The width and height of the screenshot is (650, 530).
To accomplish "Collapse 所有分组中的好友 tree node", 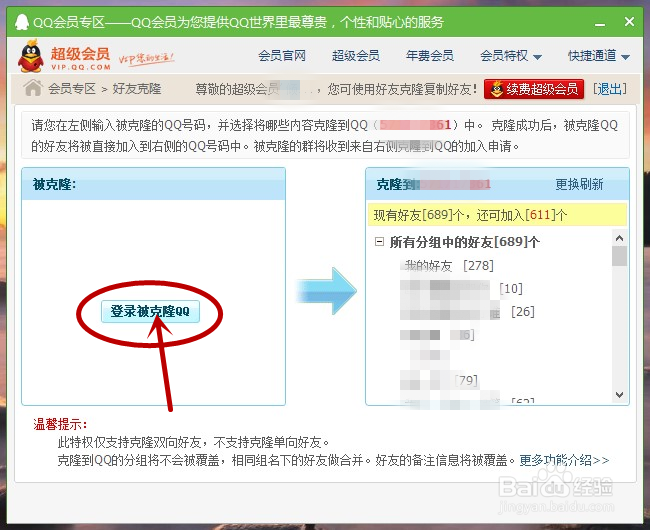I will click(x=379, y=241).
